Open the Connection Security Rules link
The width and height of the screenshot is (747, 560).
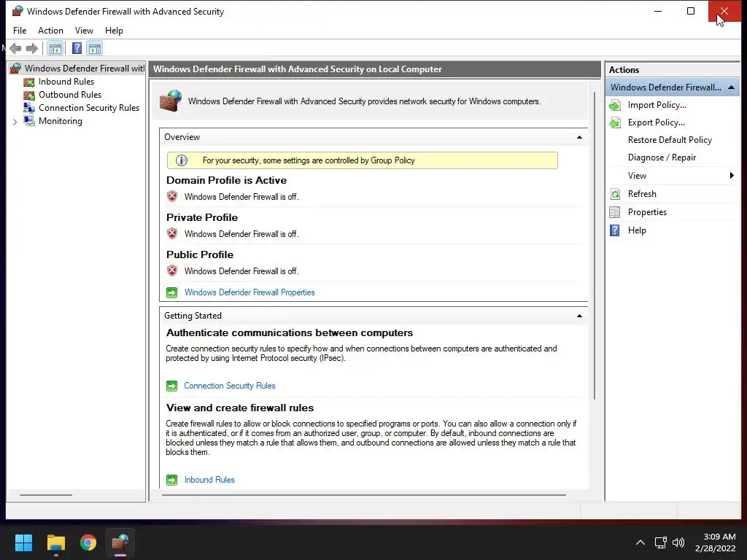click(230, 386)
